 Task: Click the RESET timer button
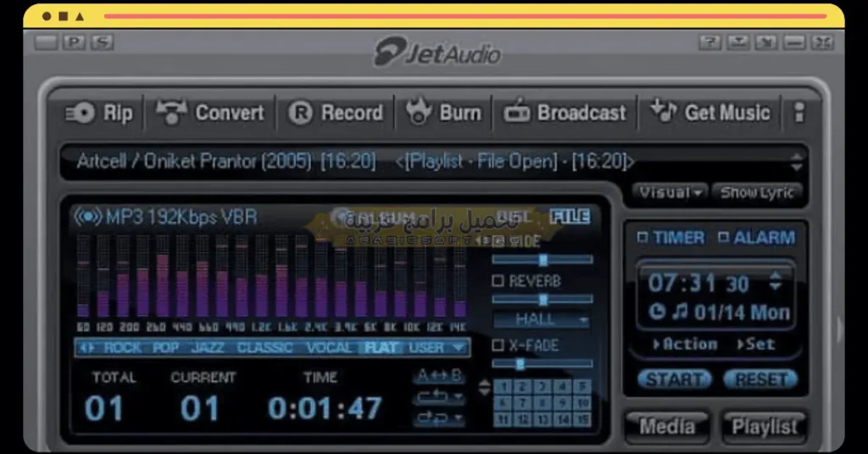coord(761,380)
